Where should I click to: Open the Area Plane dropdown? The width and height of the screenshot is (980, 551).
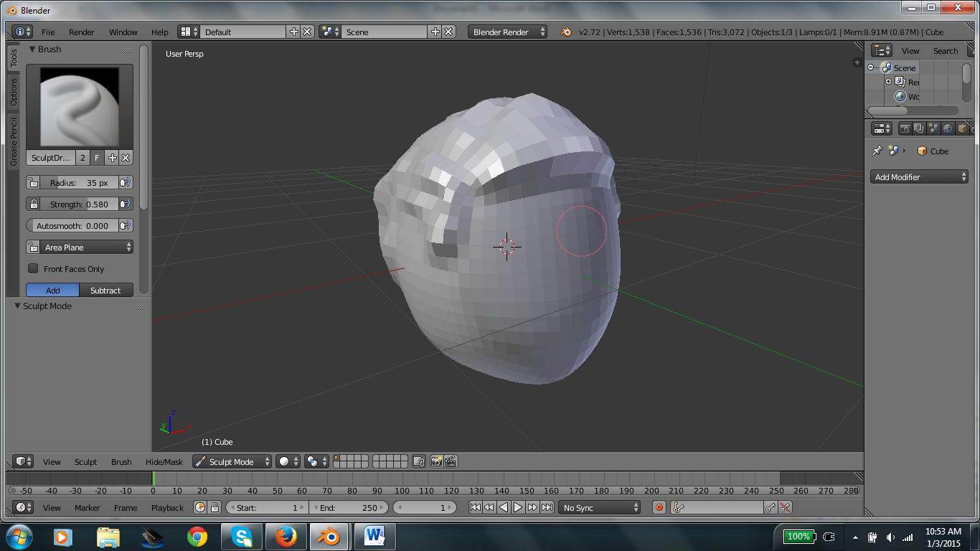[87, 247]
